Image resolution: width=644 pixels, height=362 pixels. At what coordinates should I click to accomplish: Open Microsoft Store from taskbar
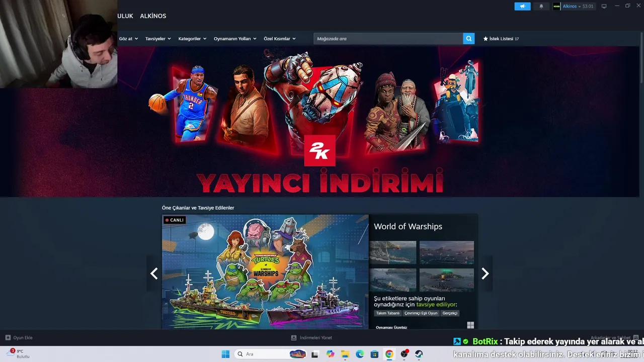tap(374, 354)
